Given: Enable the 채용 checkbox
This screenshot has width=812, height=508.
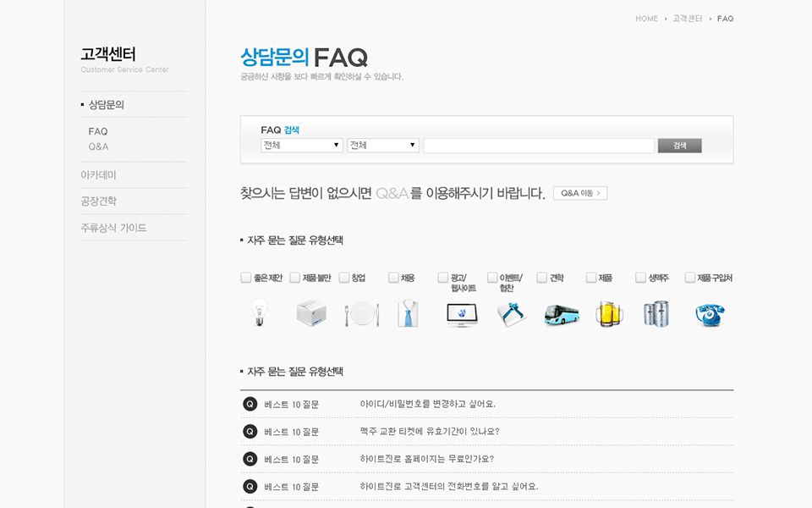Looking at the screenshot, I should [x=393, y=278].
